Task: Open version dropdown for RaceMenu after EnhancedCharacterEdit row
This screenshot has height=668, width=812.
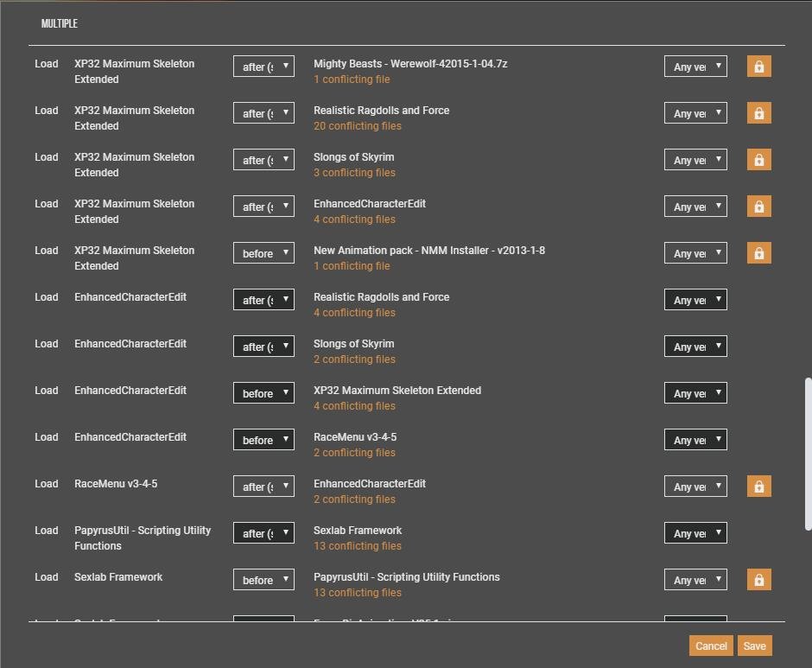Action: pos(695,487)
